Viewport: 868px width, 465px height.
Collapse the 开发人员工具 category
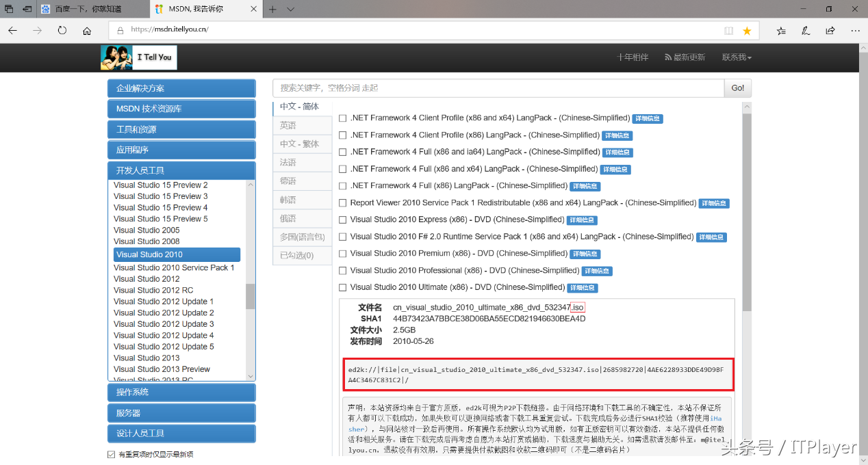[181, 170]
